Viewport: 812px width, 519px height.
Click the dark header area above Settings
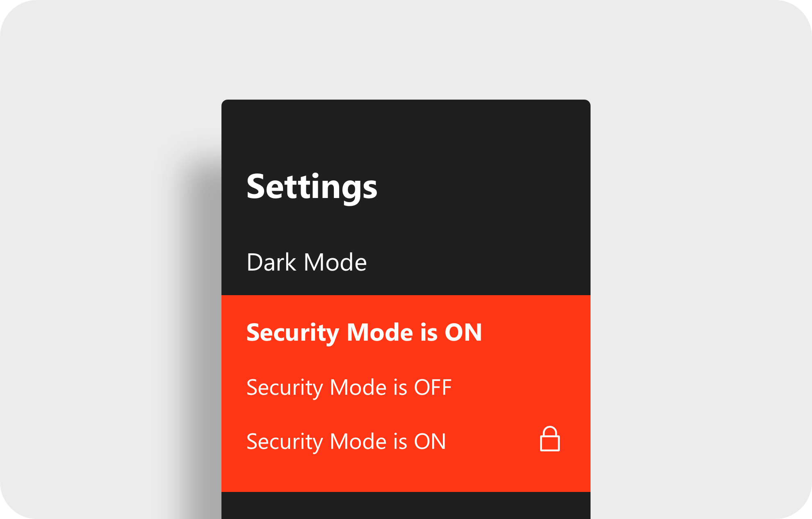(406, 127)
